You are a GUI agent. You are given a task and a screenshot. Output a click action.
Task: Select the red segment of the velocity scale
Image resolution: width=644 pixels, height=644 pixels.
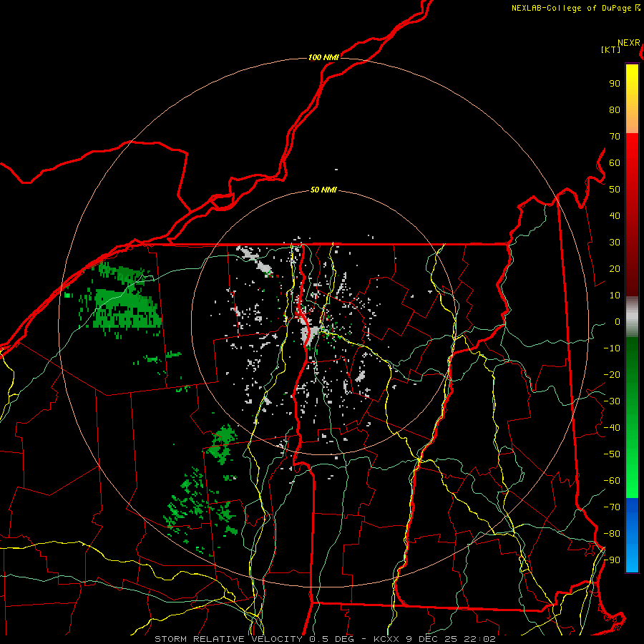pyautogui.click(x=632, y=215)
